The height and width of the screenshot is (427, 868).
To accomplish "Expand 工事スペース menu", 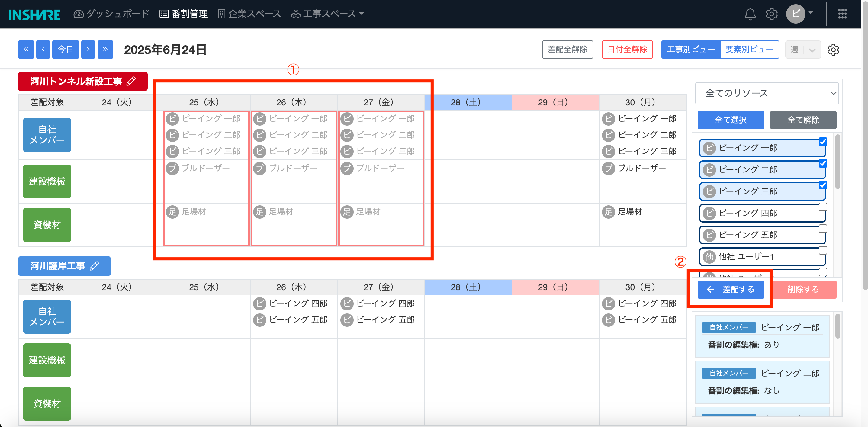I will click(327, 14).
